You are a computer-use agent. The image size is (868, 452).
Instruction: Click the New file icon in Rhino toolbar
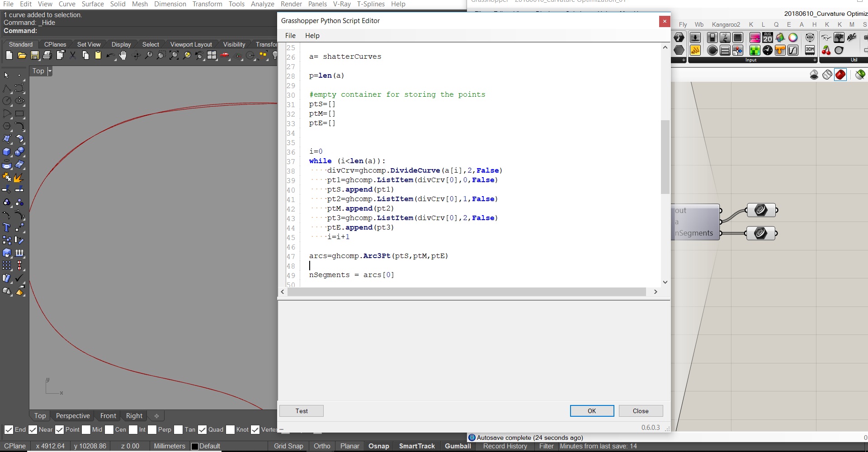coord(9,56)
